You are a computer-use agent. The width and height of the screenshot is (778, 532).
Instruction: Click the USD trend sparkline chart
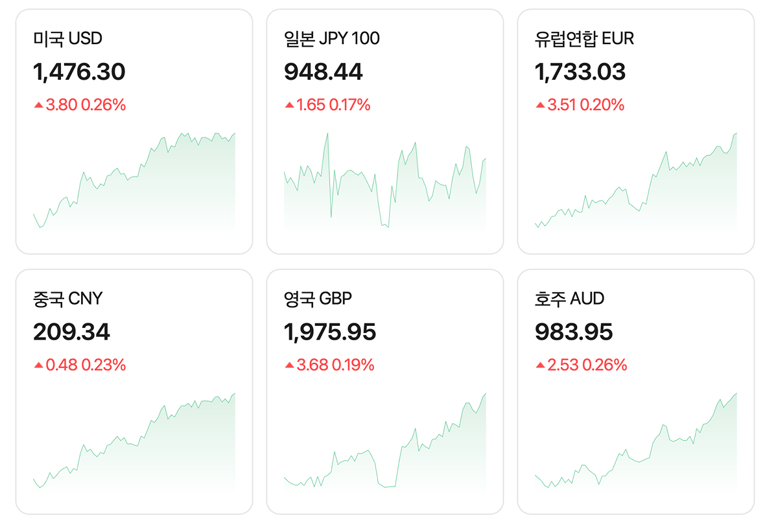point(134,181)
